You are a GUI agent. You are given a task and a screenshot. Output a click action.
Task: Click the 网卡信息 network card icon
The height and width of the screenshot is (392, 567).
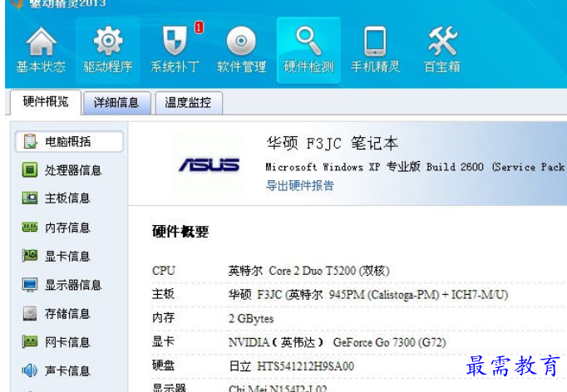(x=30, y=342)
